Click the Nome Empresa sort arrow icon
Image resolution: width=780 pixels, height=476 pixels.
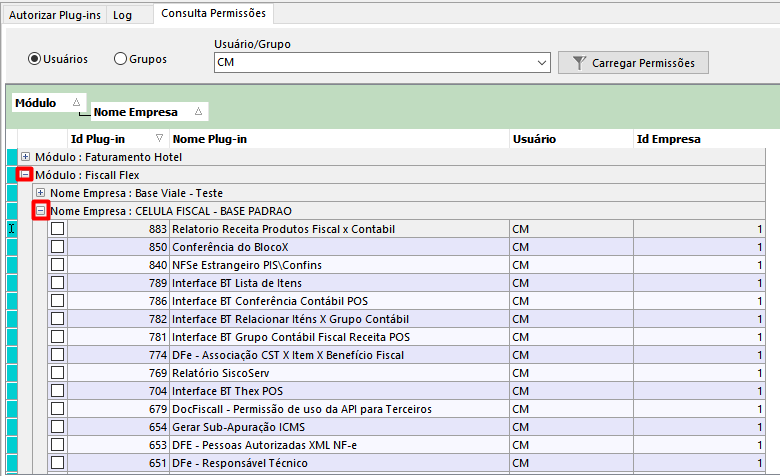click(x=198, y=111)
